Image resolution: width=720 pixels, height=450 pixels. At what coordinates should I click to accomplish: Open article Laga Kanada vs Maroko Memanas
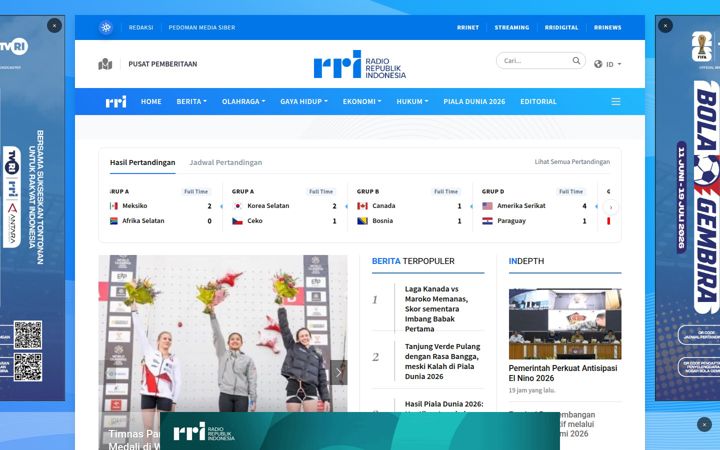click(x=436, y=309)
